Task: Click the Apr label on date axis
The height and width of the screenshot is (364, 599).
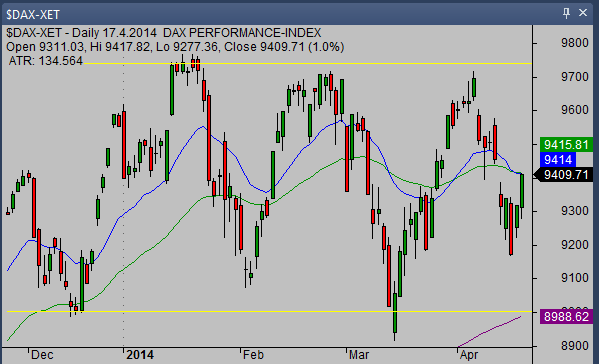Action: point(469,355)
